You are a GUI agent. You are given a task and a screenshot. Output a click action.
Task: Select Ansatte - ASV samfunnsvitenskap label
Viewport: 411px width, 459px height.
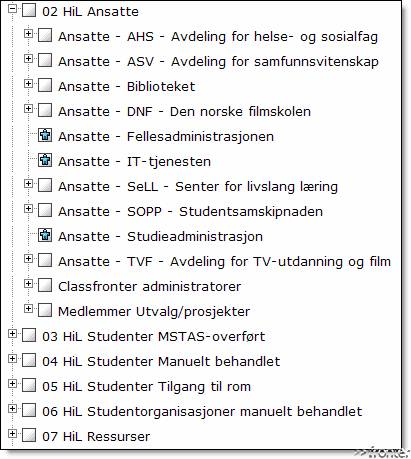(x=218, y=61)
